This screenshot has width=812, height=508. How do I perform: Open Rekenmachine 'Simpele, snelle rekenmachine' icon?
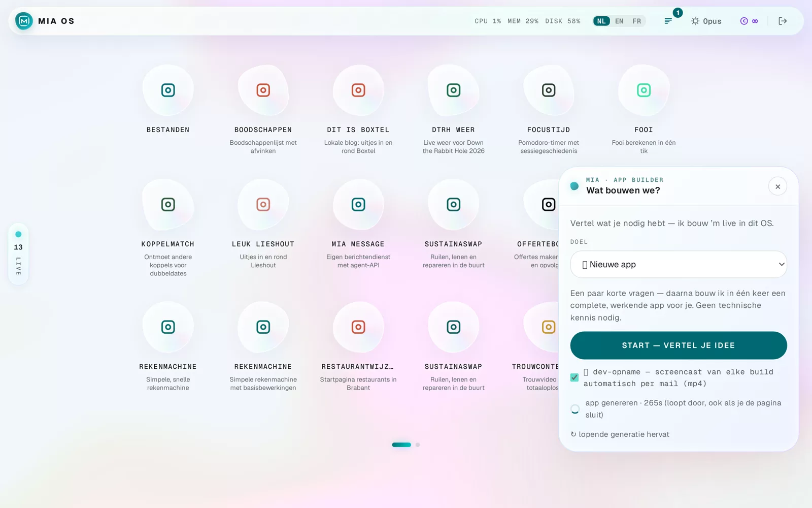point(168,327)
